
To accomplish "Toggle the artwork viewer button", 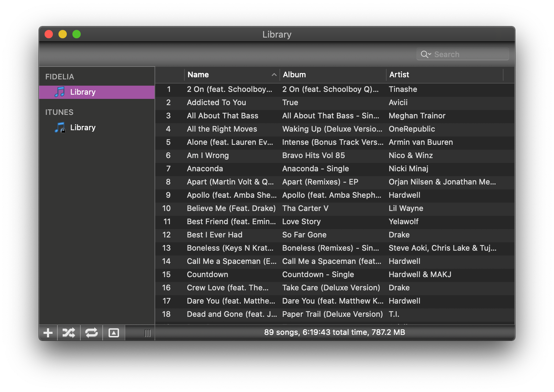I will click(x=114, y=333).
